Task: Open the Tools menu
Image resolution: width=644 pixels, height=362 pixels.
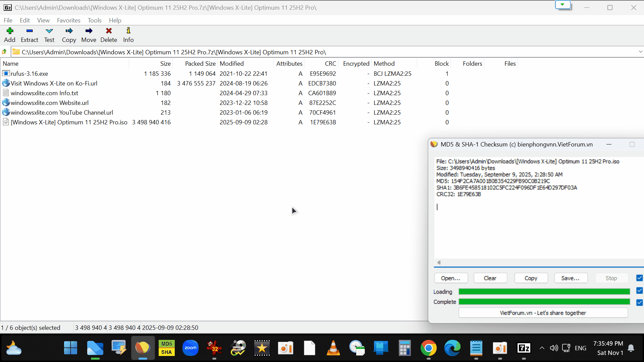Action: click(x=95, y=20)
